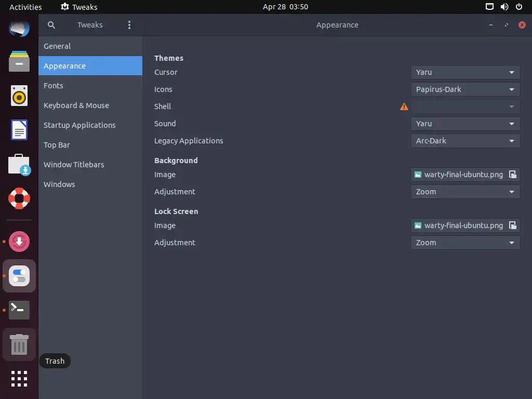532x399 pixels.
Task: Open Lock Screen Adjustment Zoom dropdown
Action: (x=465, y=243)
